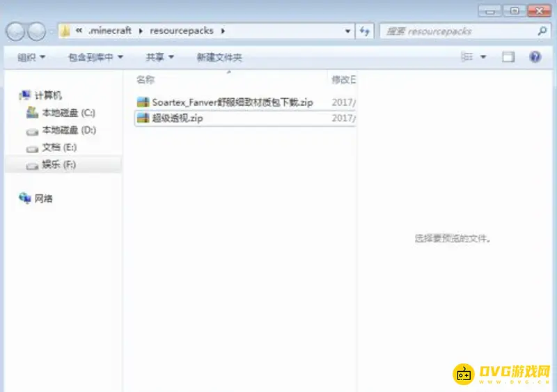
Task: Click the change view icon
Action: tap(468, 57)
